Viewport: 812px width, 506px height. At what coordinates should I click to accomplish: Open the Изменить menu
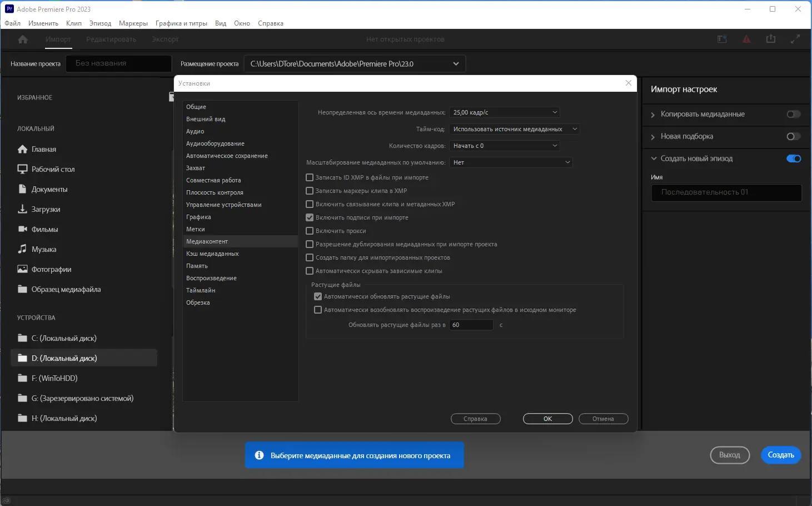[43, 23]
